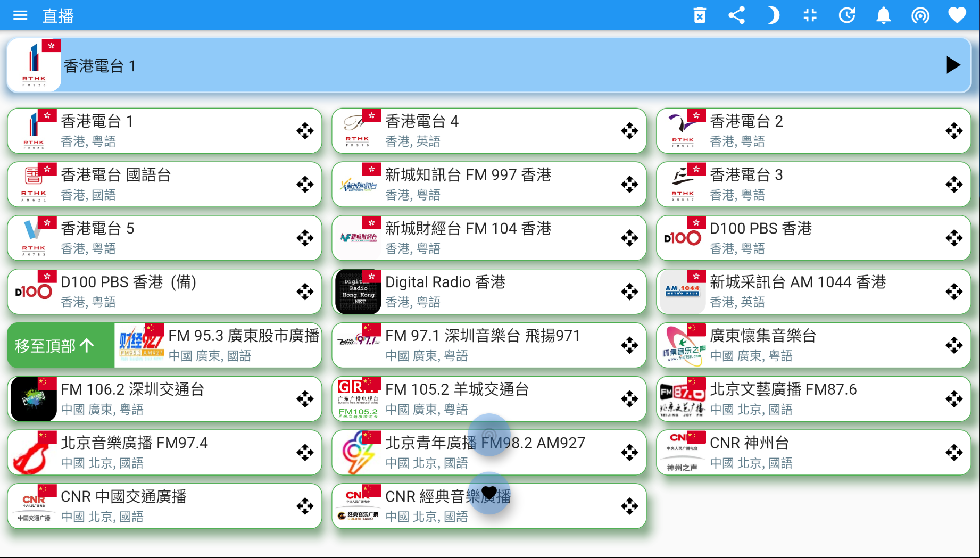Image resolution: width=980 pixels, height=558 pixels.
Task: Tap move handle on FM 106.2 深圳交通台 card
Action: coord(305,399)
